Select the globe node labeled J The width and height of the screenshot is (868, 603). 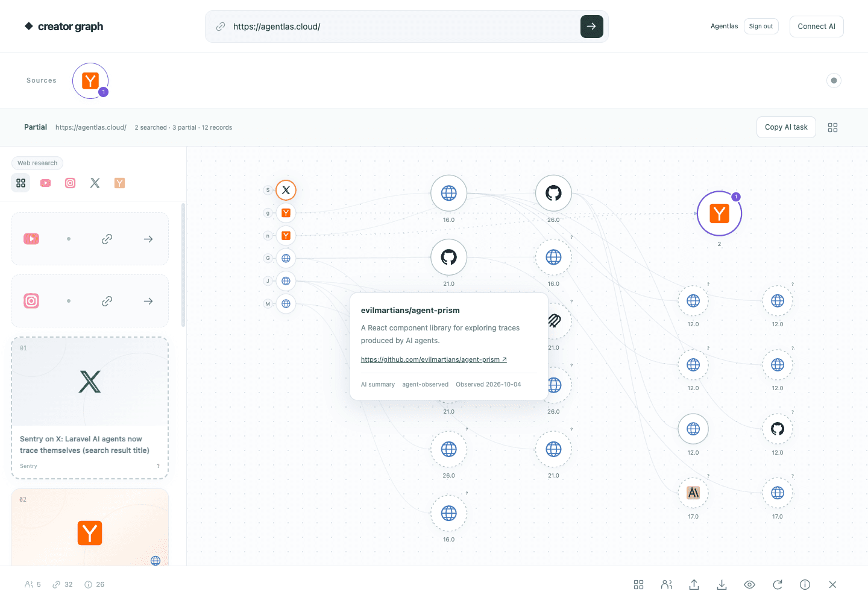286,281
